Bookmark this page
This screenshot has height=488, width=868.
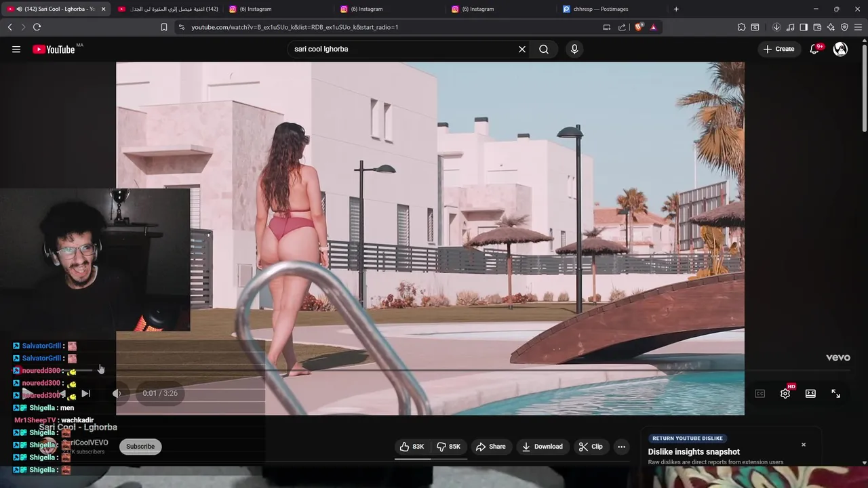click(164, 27)
